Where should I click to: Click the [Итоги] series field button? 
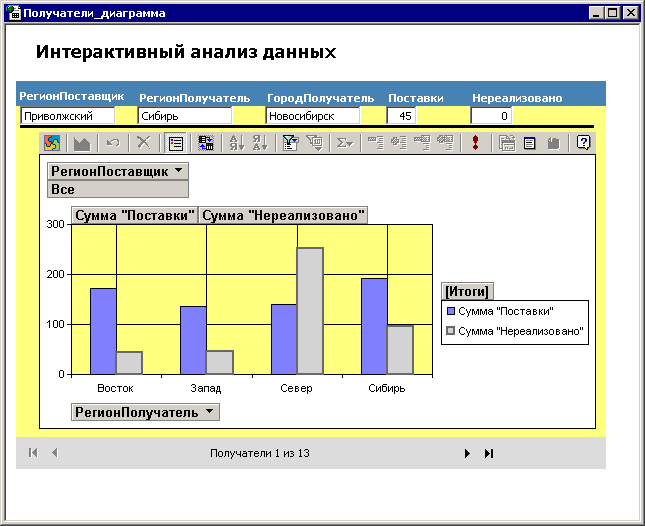(x=467, y=291)
